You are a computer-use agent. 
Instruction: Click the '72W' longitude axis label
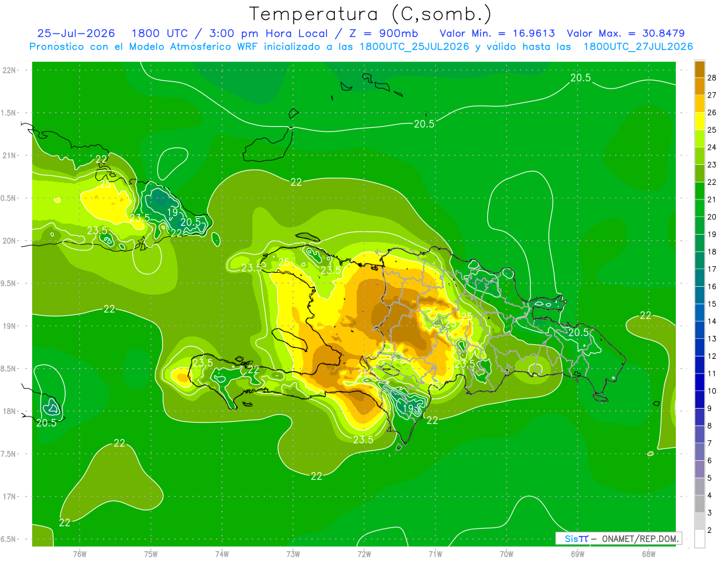click(364, 554)
